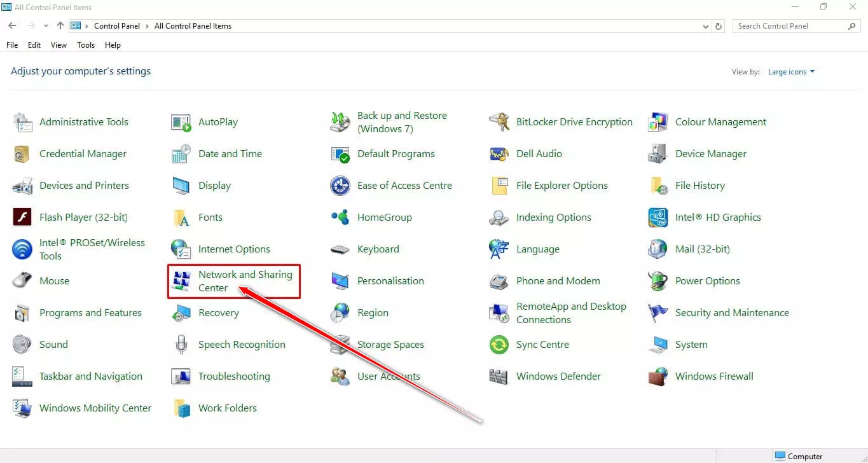Click the Speech Recognition link
Image resolution: width=868 pixels, height=463 pixels.
pyautogui.click(x=242, y=345)
